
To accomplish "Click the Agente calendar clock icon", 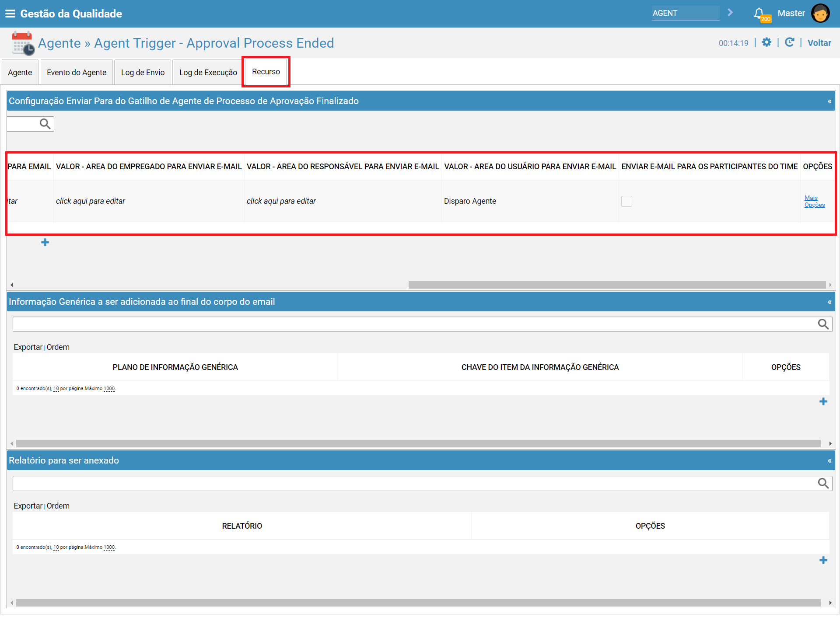I will (x=22, y=43).
